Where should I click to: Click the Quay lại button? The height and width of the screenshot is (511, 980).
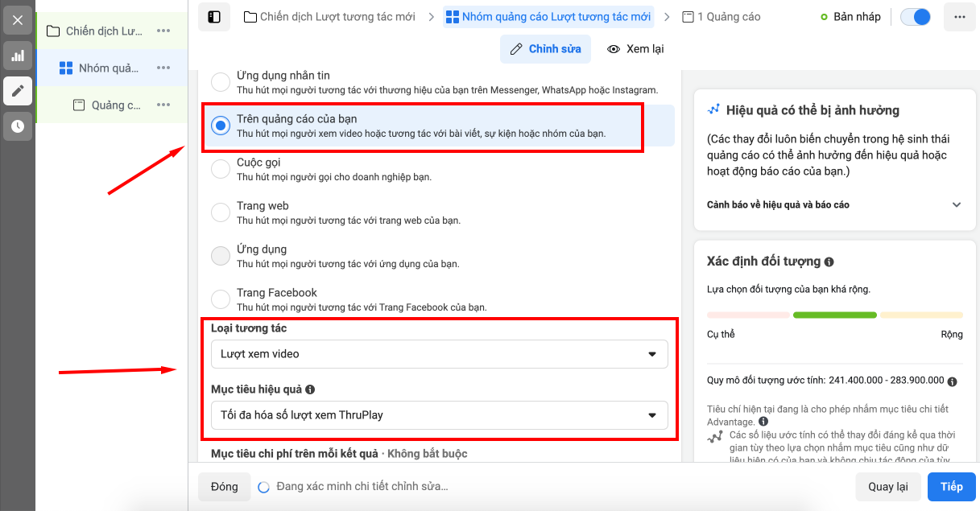[x=888, y=487]
